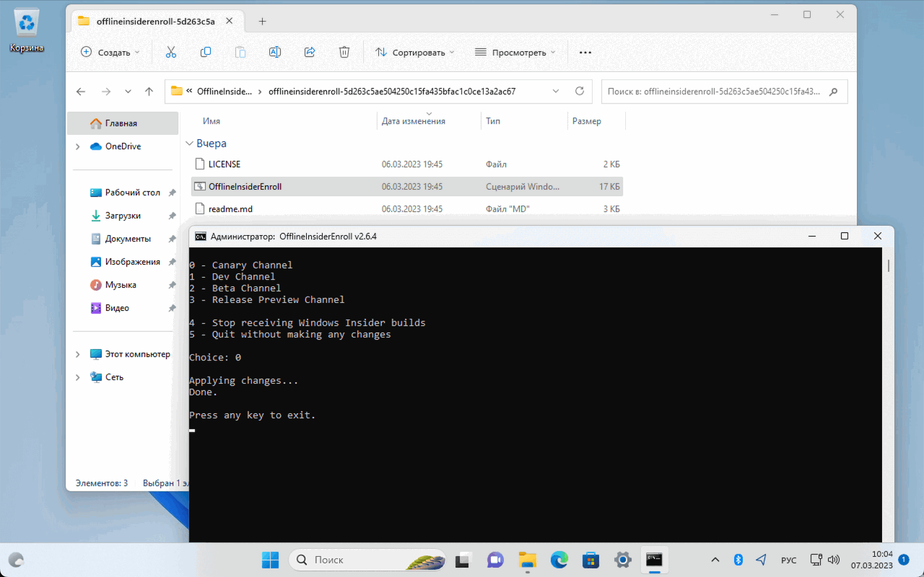Open Settings gear on the taskbar
This screenshot has height=577, width=924.
(623, 560)
